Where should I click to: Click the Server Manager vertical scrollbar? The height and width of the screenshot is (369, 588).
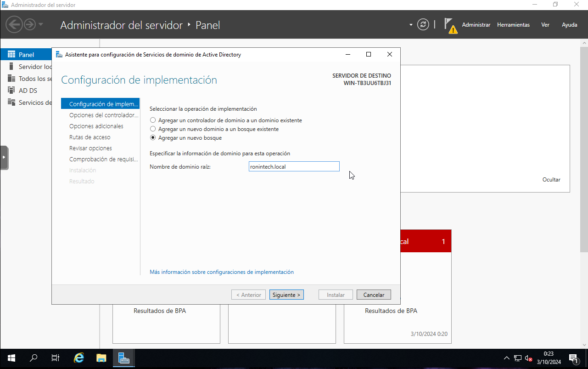point(584,149)
